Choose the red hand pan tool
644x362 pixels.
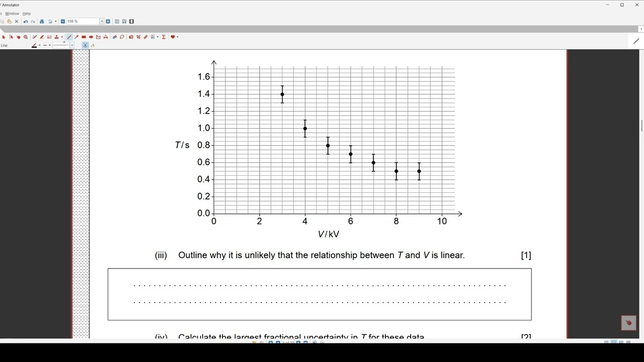click(19, 37)
